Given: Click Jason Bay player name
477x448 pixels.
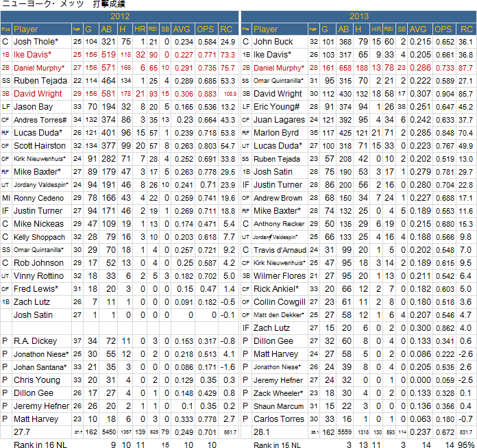Looking at the screenshot, I should (33, 107).
